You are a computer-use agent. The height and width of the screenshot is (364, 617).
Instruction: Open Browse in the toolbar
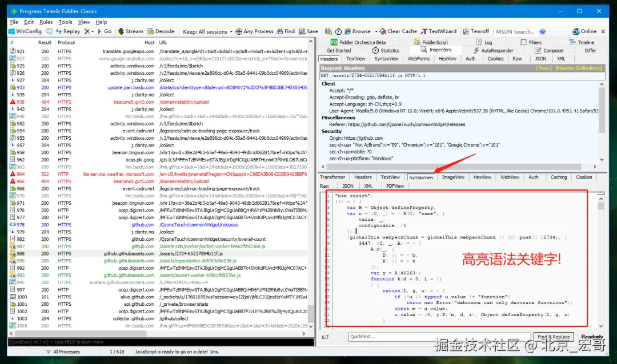tap(358, 31)
